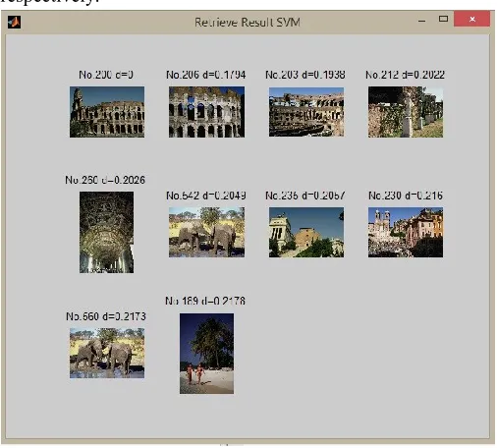Click the 'No.200 d=0' label

pyautogui.click(x=106, y=75)
